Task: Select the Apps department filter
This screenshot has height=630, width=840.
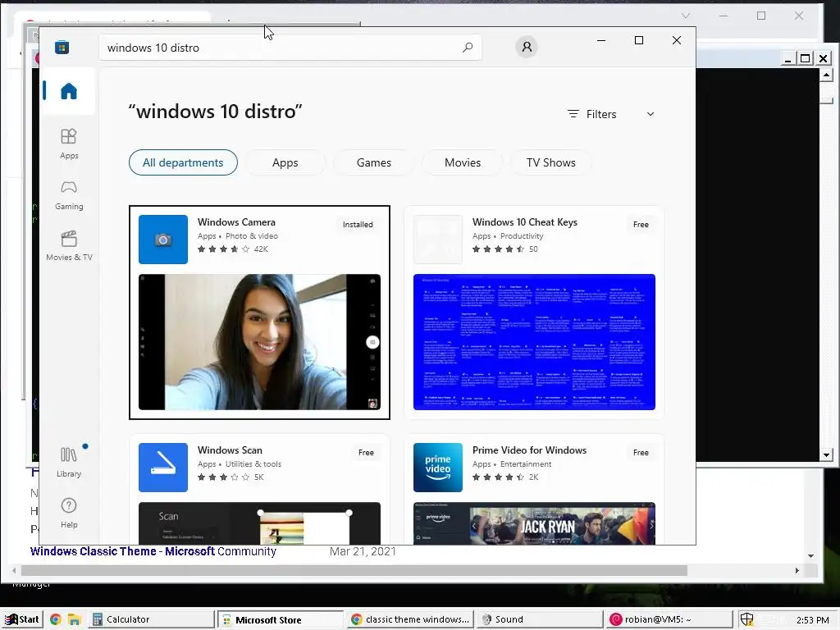Action: (x=285, y=162)
